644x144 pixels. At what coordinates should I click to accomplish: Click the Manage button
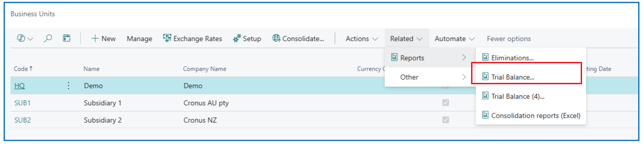(x=139, y=39)
